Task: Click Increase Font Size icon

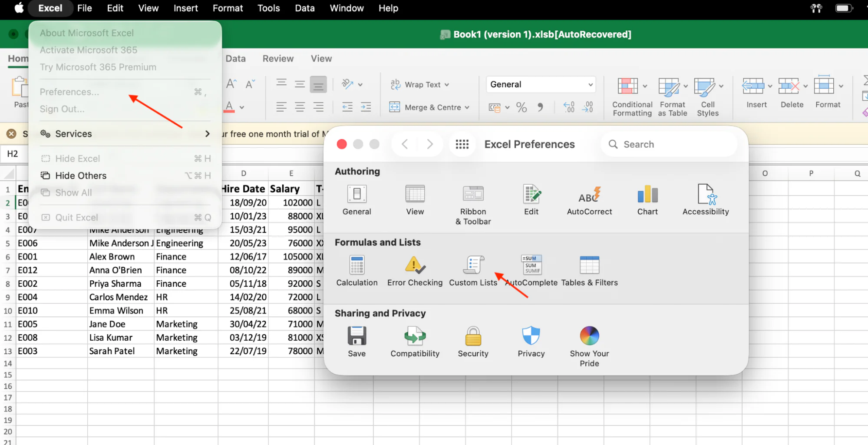Action: point(231,84)
